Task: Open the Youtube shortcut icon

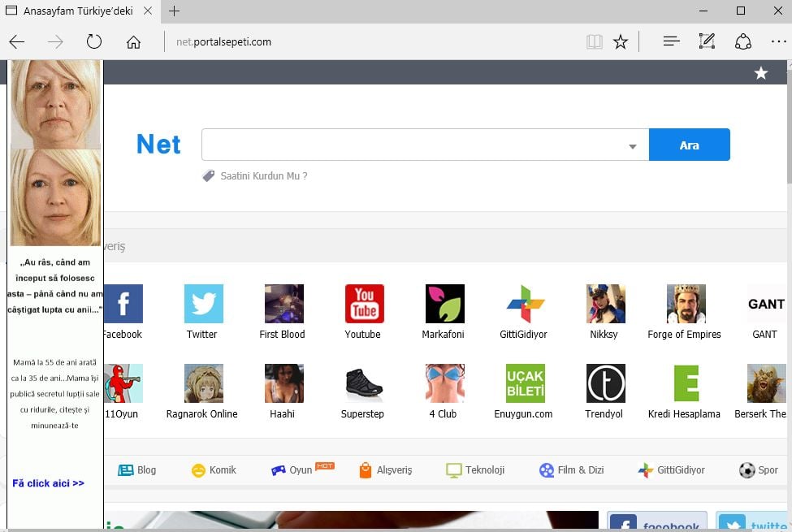Action: (364, 304)
